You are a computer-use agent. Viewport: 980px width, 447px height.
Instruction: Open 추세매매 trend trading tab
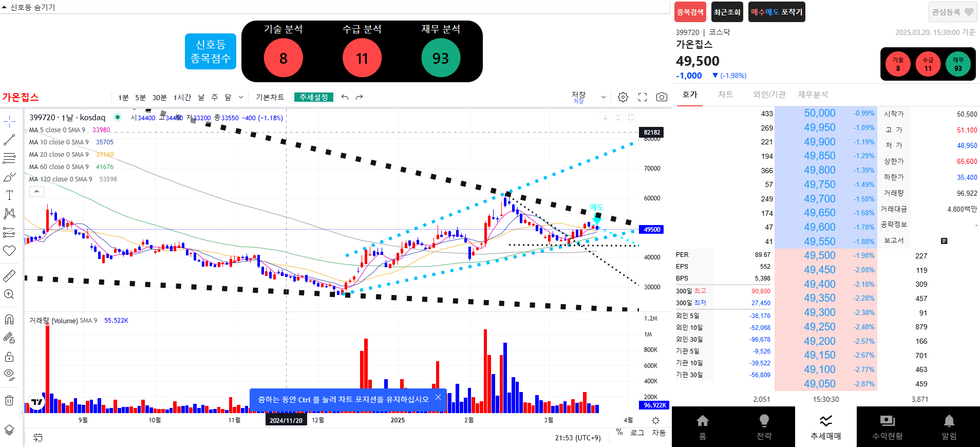(826, 427)
